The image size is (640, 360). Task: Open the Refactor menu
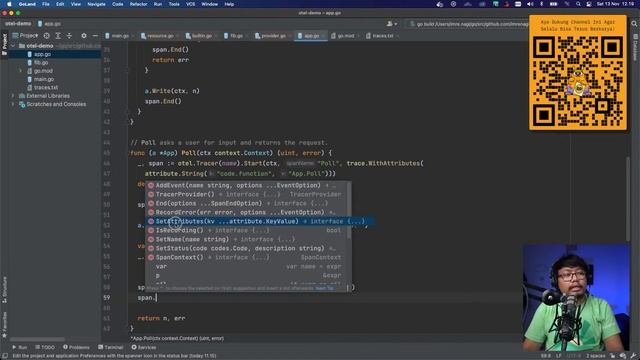pyautogui.click(x=138, y=4)
